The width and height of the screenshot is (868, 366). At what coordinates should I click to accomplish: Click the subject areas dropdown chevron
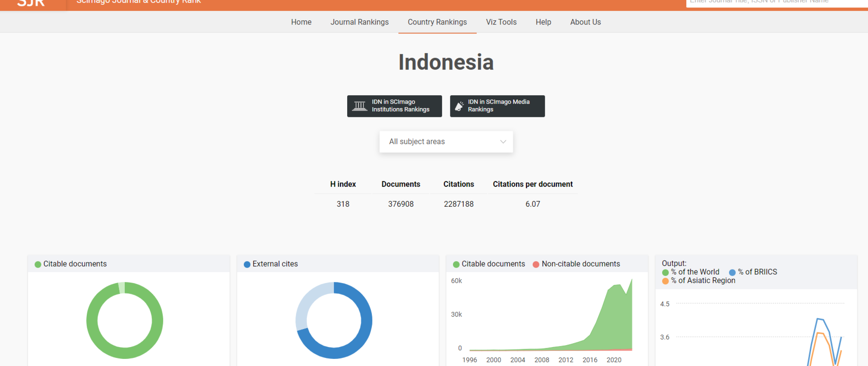click(503, 142)
